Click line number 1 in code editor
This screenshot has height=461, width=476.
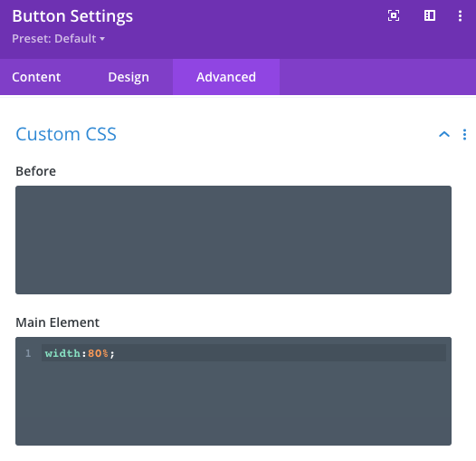pyautogui.click(x=28, y=353)
